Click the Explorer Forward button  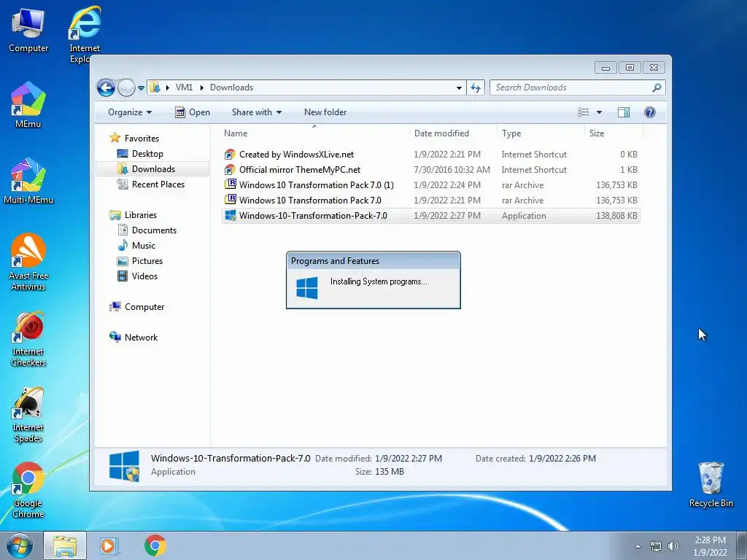coord(126,87)
